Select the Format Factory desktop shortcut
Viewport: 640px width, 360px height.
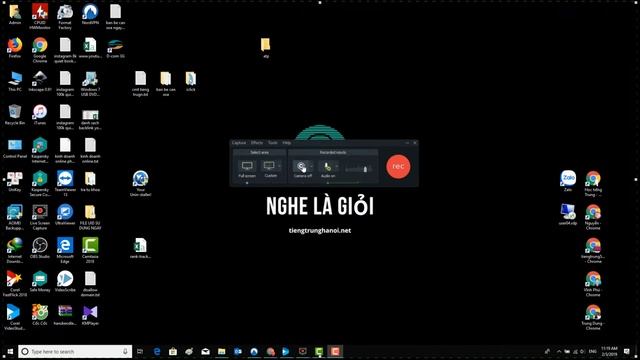coord(65,16)
